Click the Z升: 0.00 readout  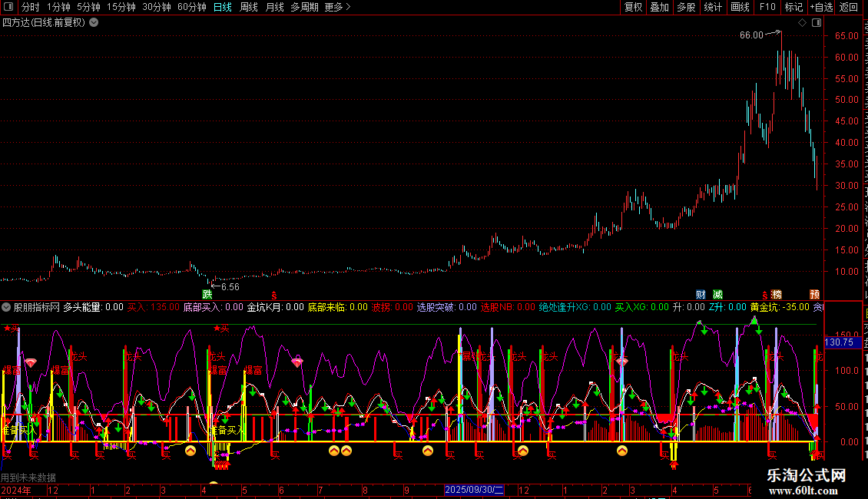[727, 307]
